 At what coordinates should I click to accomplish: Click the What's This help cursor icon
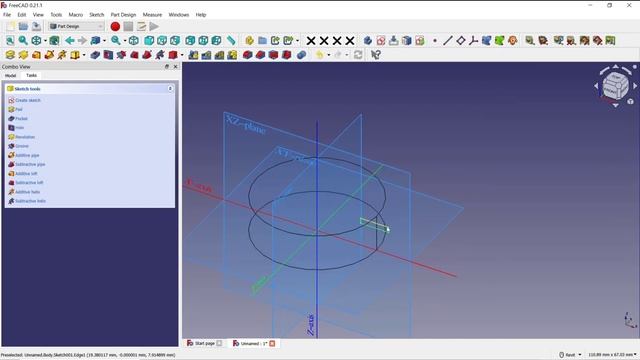376,55
